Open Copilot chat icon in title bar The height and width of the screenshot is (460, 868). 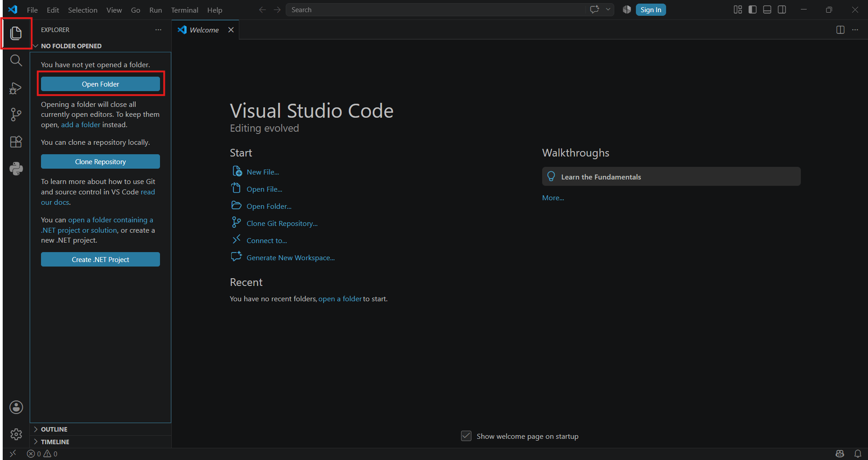(595, 9)
